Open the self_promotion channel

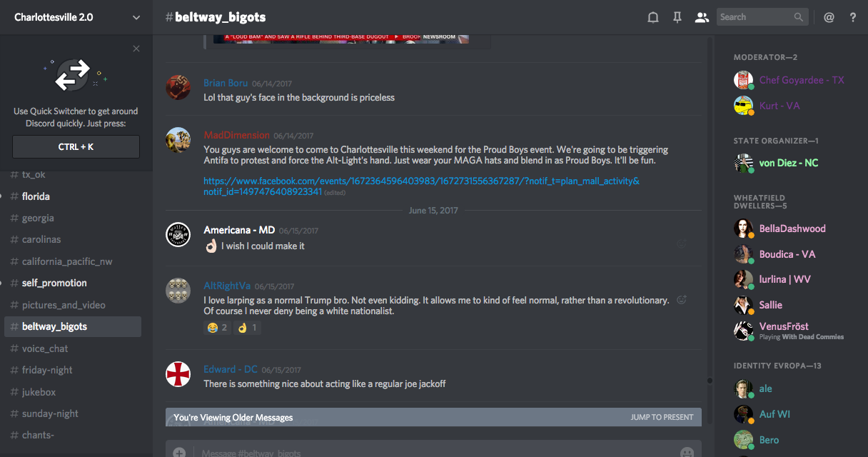(54, 283)
